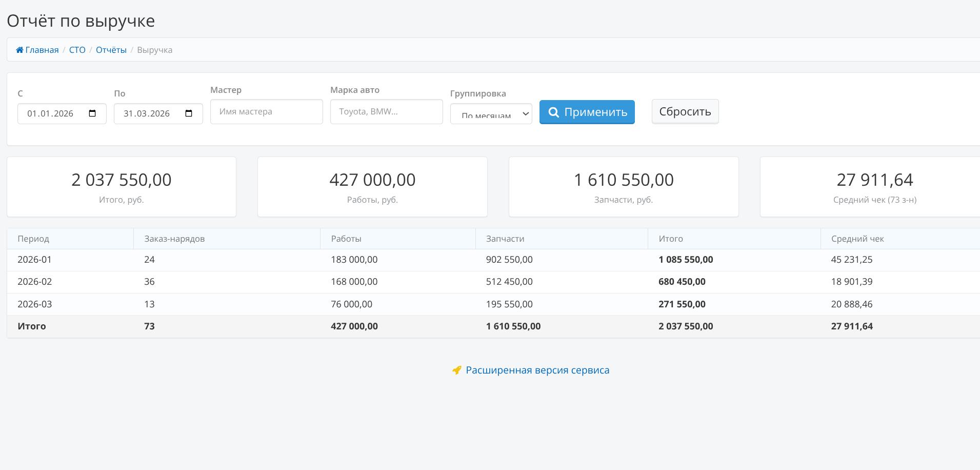Click the megaphone icon near the upgrade link
980x470 pixels.
(457, 370)
